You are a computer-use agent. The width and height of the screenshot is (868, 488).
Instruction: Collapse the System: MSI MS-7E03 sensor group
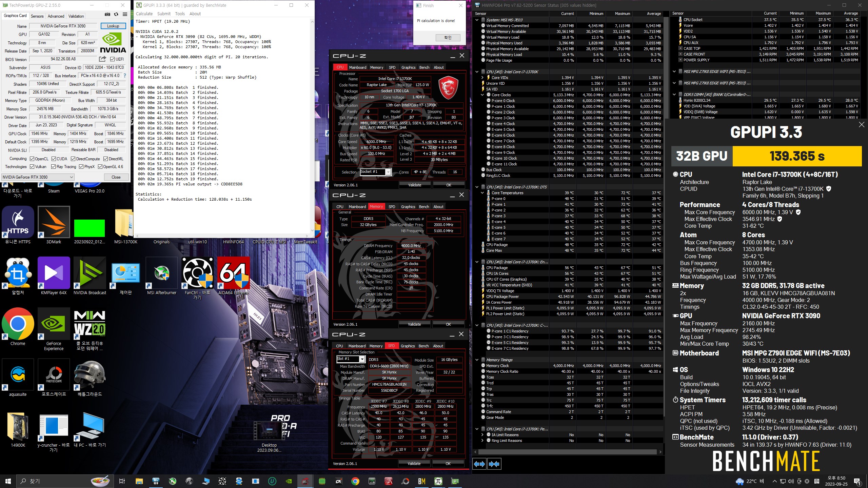477,20
